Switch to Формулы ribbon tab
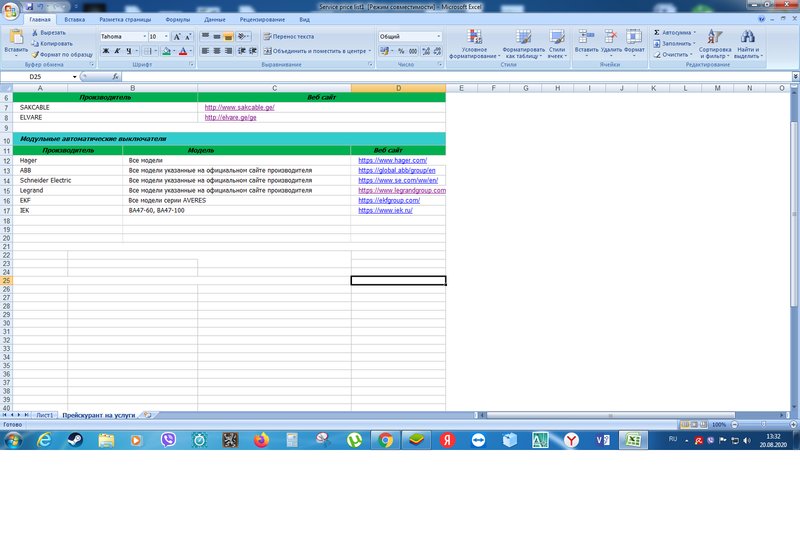Image resolution: width=800 pixels, height=556 pixels. [178, 19]
